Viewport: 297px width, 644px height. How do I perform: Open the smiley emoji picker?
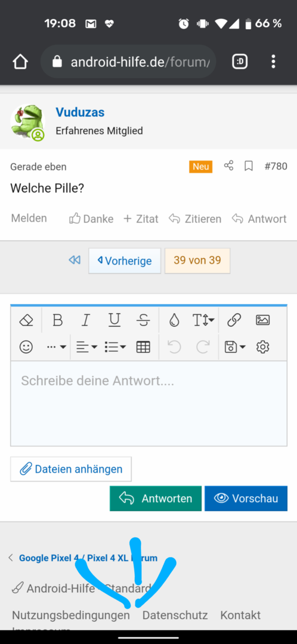point(26,347)
